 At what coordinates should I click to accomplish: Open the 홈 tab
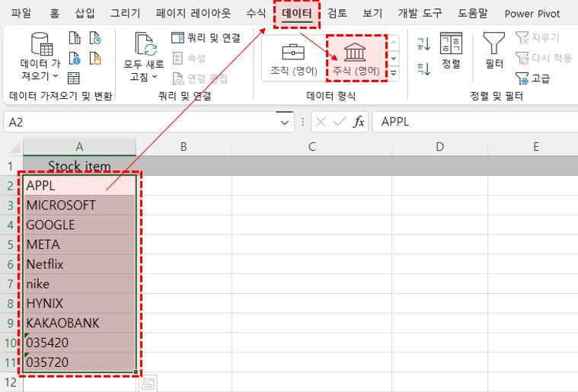(x=55, y=14)
